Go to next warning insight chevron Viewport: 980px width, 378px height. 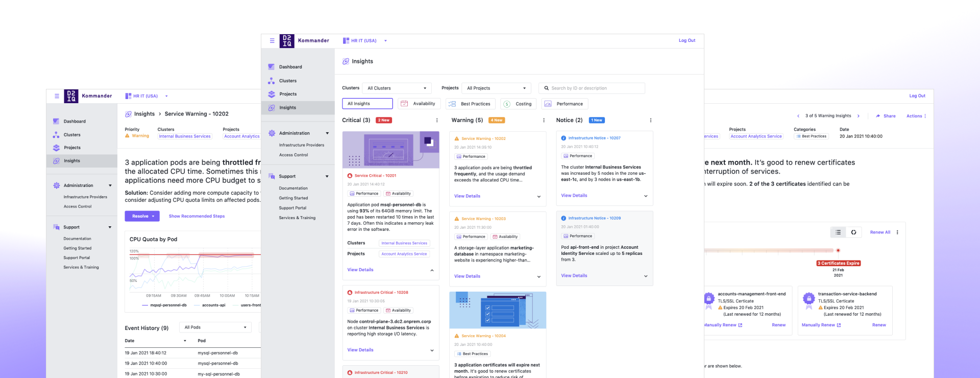pyautogui.click(x=859, y=116)
